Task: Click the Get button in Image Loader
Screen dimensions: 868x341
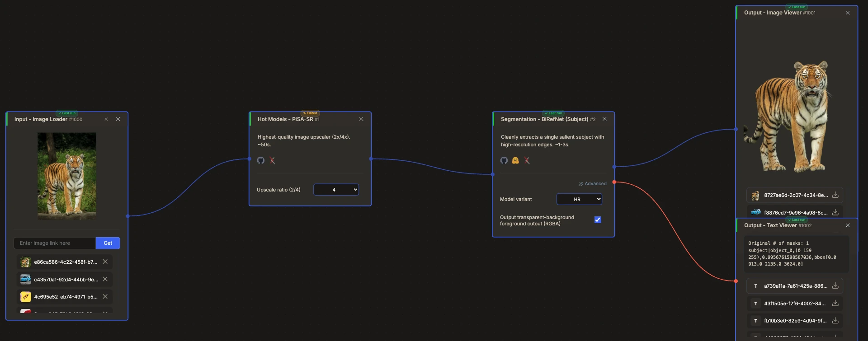Action: [x=108, y=243]
